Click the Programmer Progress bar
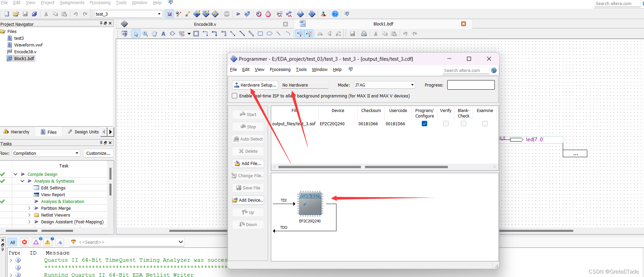This screenshot has width=644, height=277. [471, 85]
